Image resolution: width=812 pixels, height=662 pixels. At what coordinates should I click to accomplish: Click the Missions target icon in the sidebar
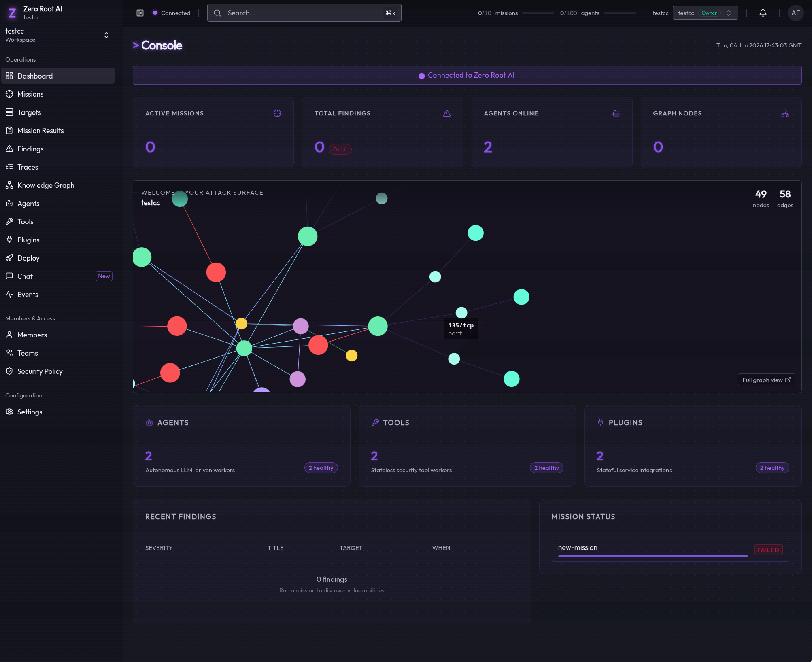coord(9,94)
